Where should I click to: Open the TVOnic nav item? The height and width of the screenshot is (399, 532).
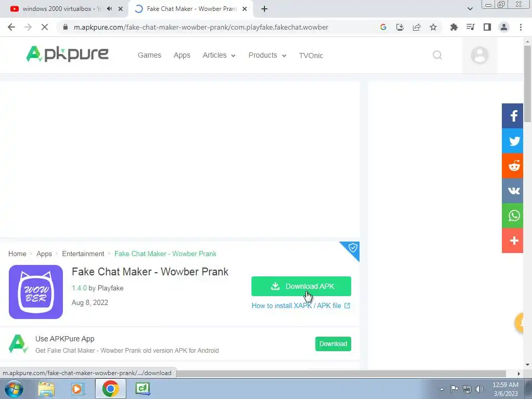coord(311,56)
